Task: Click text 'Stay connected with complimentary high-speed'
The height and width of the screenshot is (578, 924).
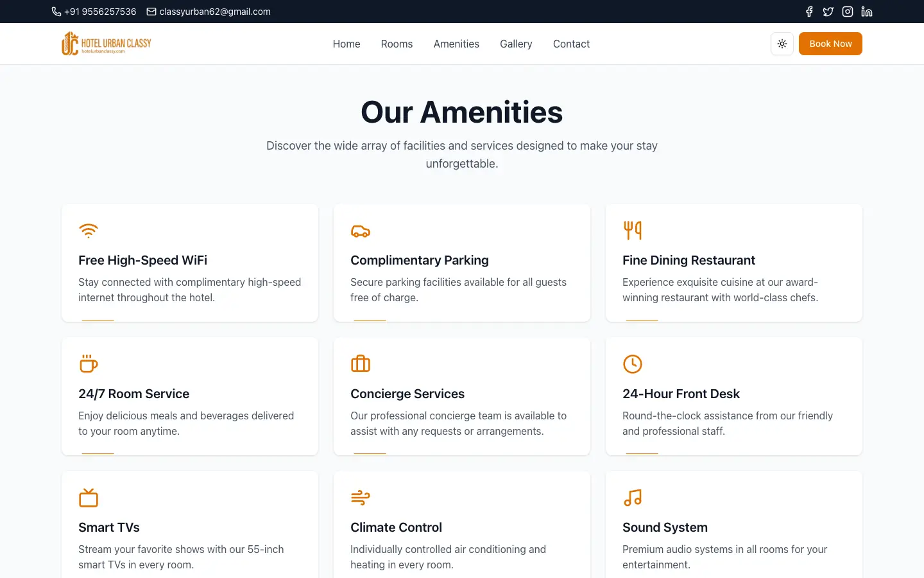Action: [x=189, y=282]
